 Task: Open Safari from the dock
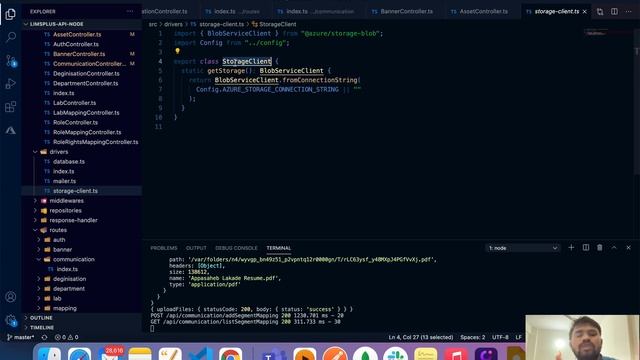pos(79,354)
